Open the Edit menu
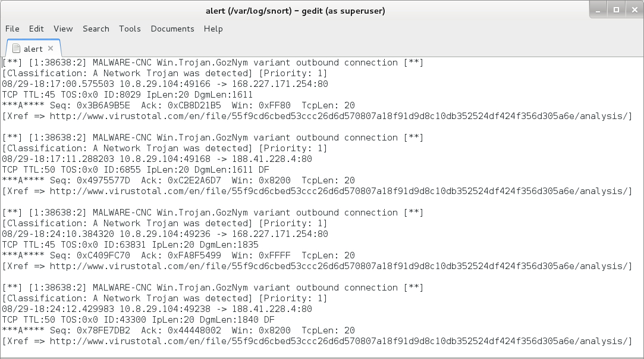Screen dimensions: 644x359 point(36,29)
